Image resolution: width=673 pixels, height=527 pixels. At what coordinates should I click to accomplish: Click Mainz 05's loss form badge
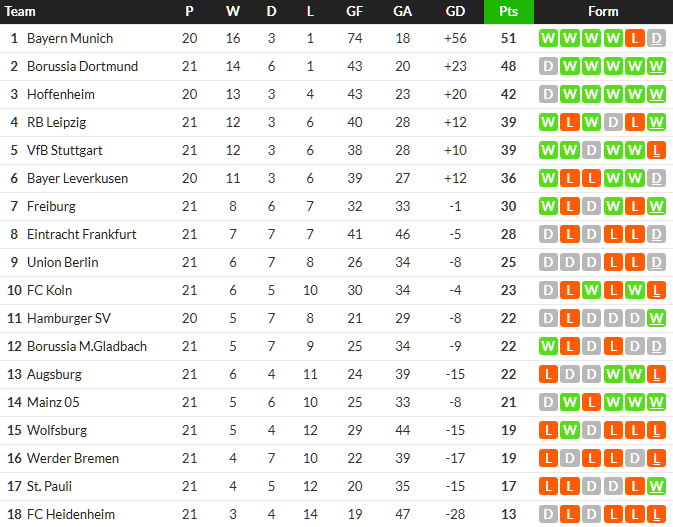click(x=591, y=403)
